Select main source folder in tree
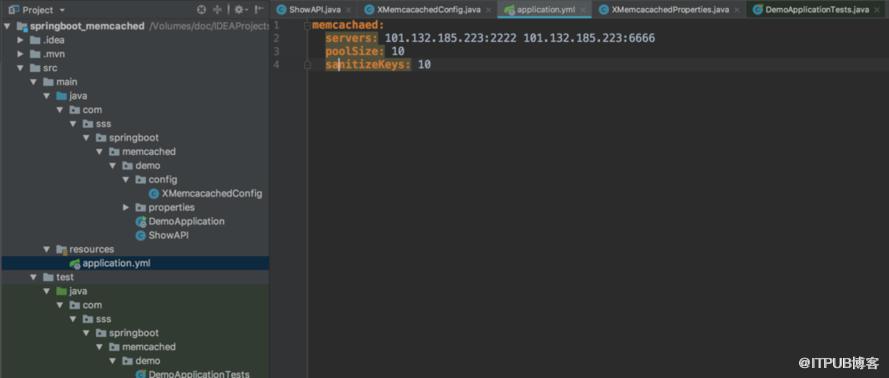The width and height of the screenshot is (889, 378). point(67,82)
